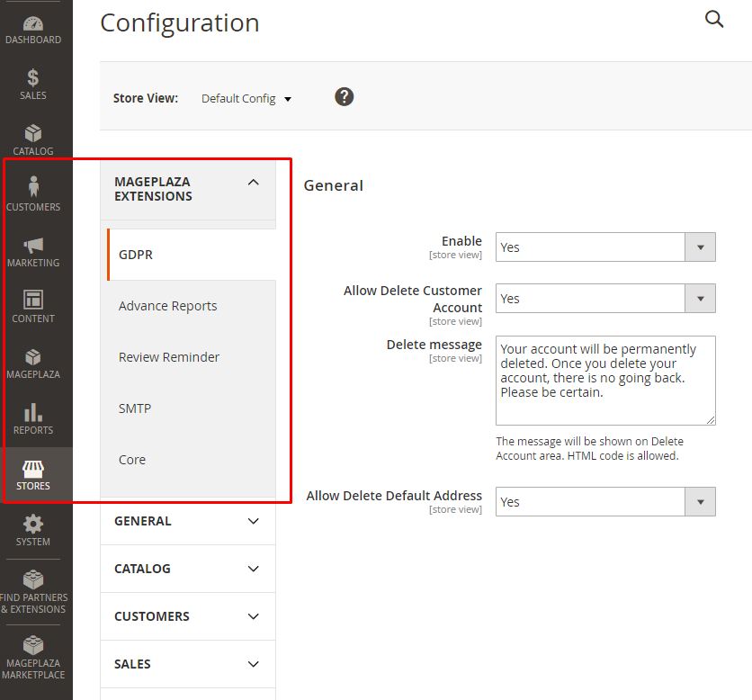Open the Reports bar chart icon
752x700 pixels.
click(x=33, y=413)
